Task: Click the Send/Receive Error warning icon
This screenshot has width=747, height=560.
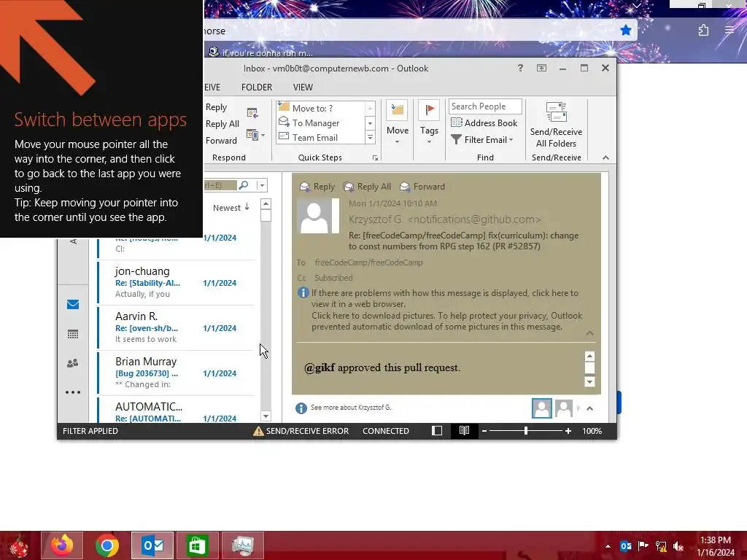Action: [258, 431]
